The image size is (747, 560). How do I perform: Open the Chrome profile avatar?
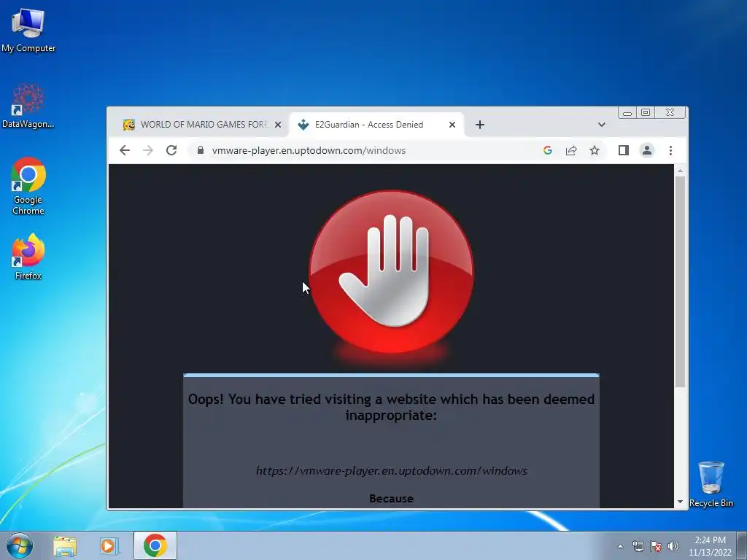tap(647, 150)
